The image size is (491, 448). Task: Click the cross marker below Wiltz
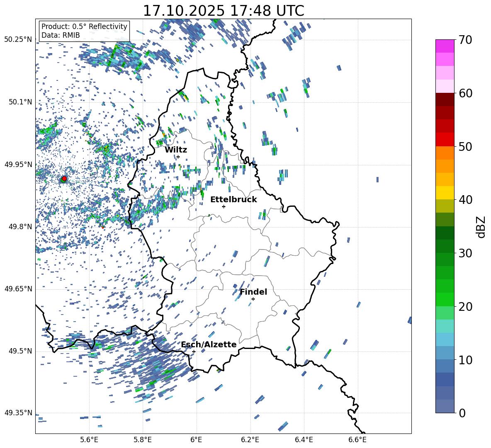(x=178, y=157)
